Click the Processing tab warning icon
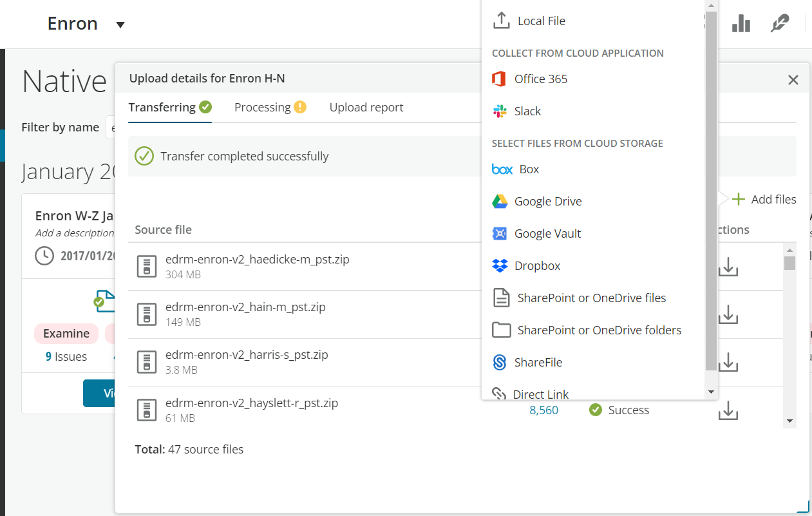The height and width of the screenshot is (516, 812). click(300, 107)
